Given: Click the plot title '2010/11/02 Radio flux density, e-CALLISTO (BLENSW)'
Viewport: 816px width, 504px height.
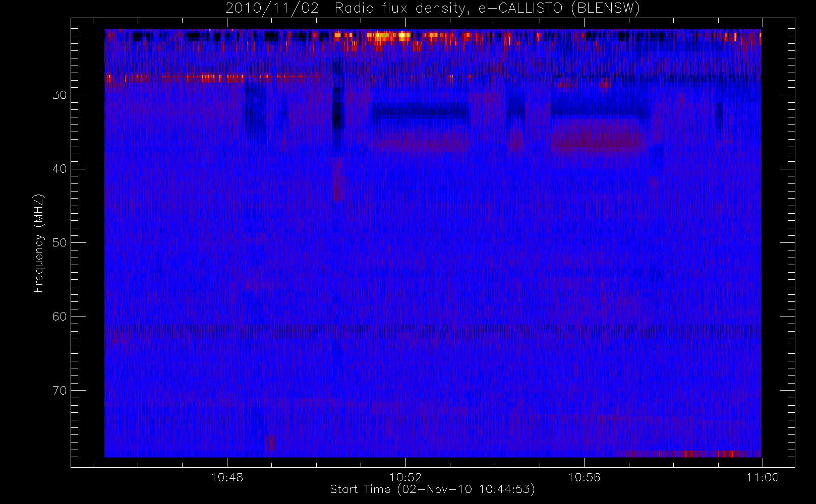Looking at the screenshot, I should (432, 9).
